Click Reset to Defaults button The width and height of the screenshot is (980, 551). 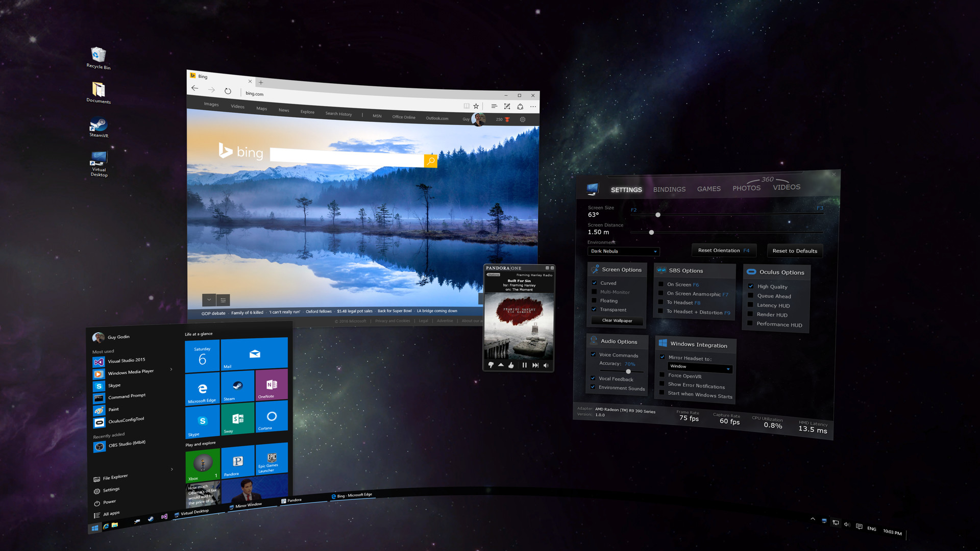pos(796,249)
